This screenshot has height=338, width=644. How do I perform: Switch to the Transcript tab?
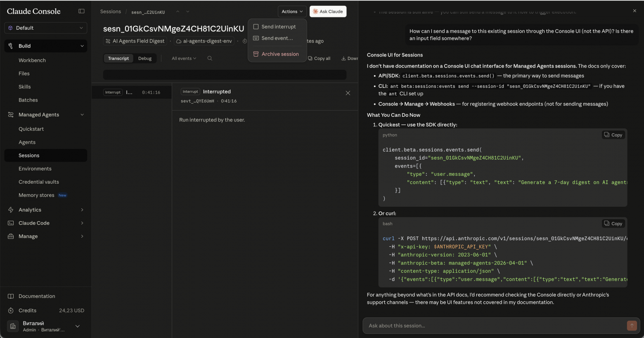[x=118, y=58]
